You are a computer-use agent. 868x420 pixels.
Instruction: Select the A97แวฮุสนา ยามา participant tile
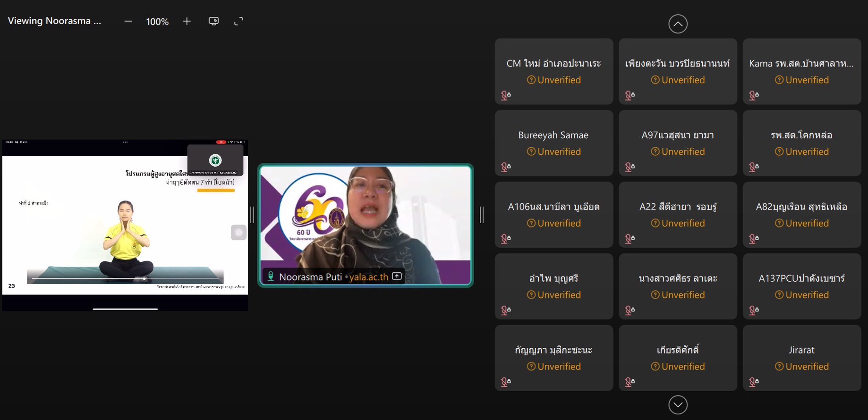coord(678,143)
